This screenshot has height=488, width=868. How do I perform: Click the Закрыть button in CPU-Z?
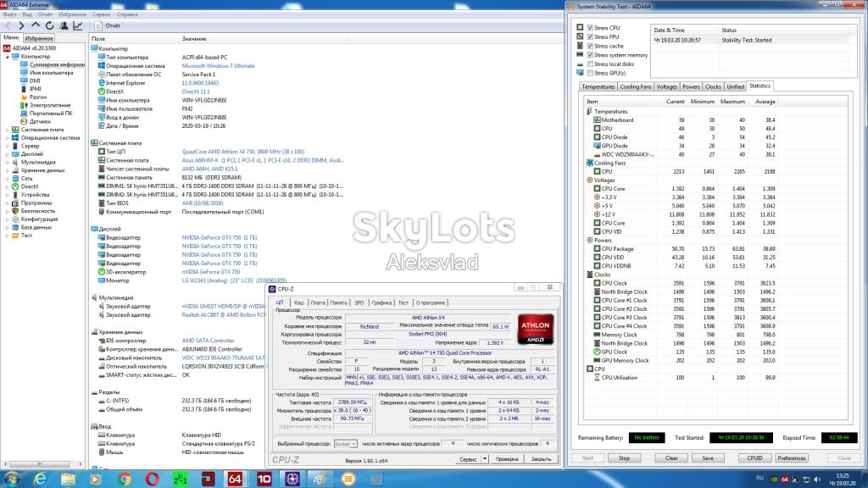click(x=541, y=458)
